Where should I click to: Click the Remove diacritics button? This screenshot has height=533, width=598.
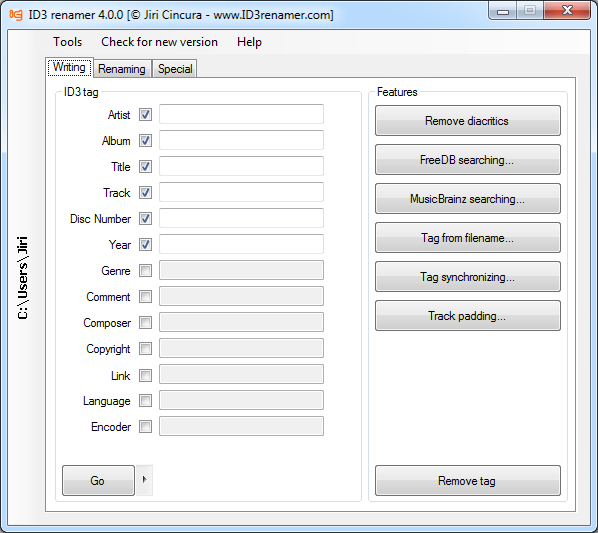tap(468, 120)
